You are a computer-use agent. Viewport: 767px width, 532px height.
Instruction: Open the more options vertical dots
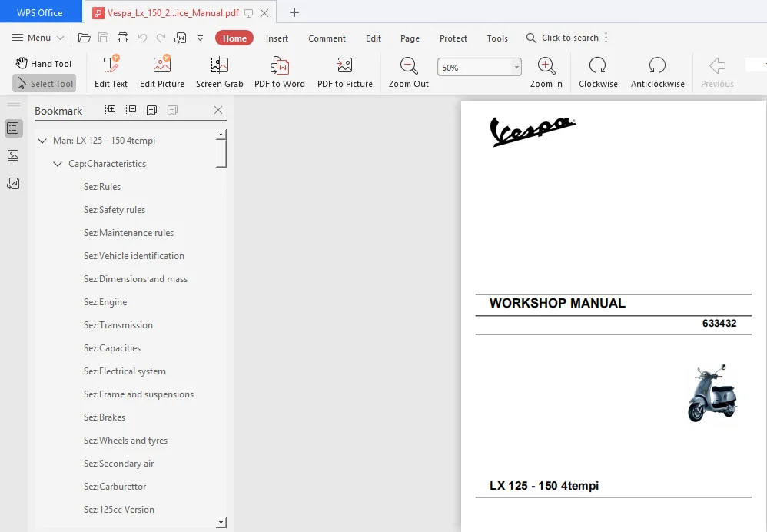click(x=606, y=38)
